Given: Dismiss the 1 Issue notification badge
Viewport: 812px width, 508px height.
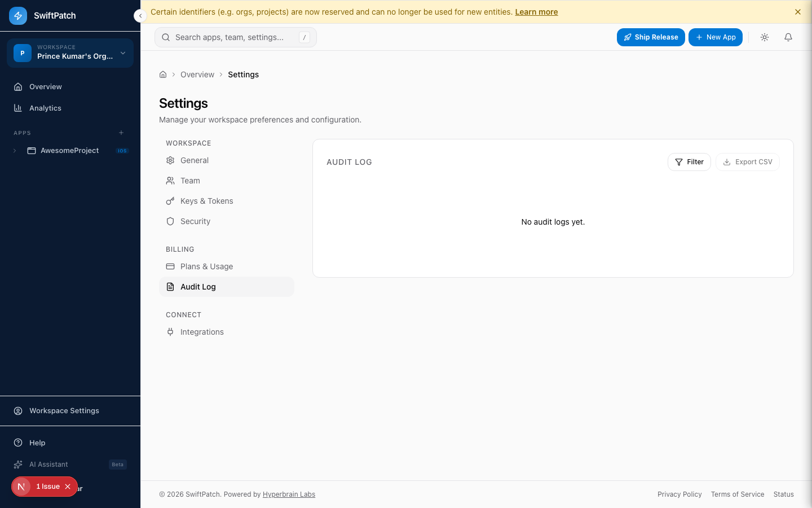Looking at the screenshot, I should [x=68, y=487].
